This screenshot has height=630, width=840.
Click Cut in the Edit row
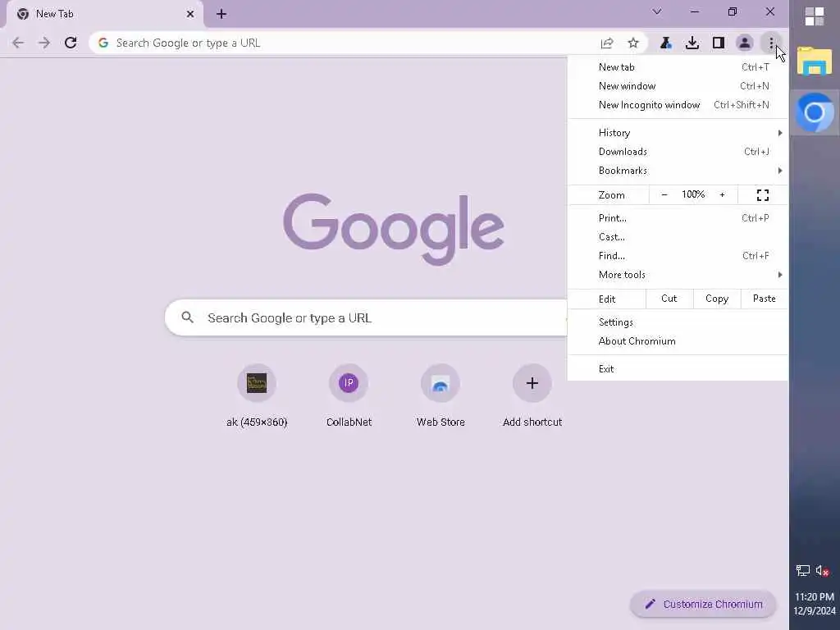[669, 299]
